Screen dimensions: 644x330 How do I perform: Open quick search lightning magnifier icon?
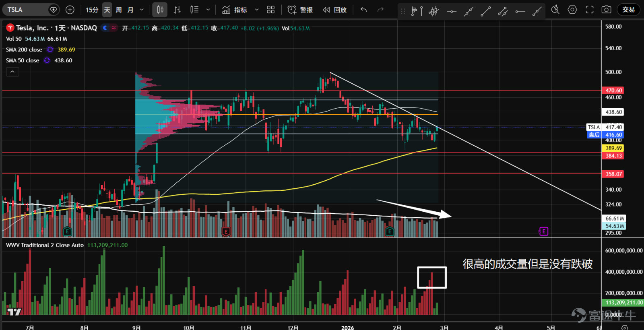tap(555, 10)
